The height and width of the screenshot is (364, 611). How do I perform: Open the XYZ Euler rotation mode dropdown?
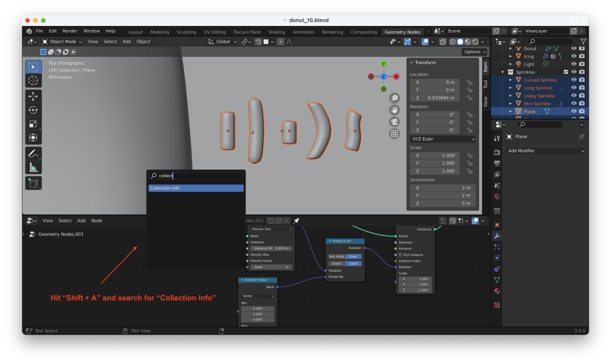tap(443, 139)
